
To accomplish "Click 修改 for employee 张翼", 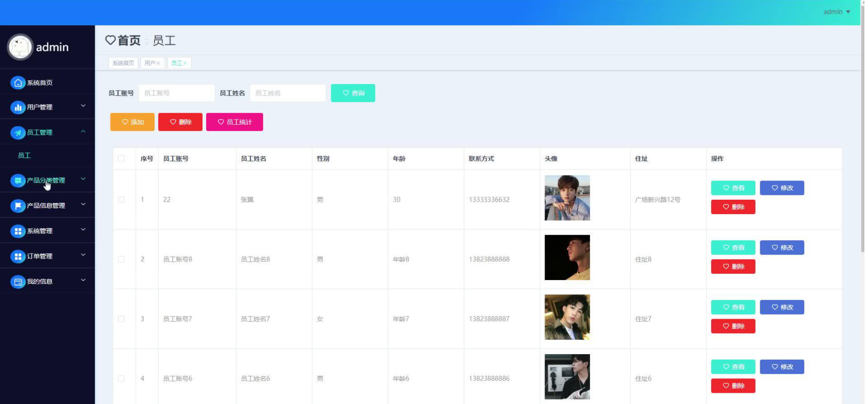I will pyautogui.click(x=782, y=188).
